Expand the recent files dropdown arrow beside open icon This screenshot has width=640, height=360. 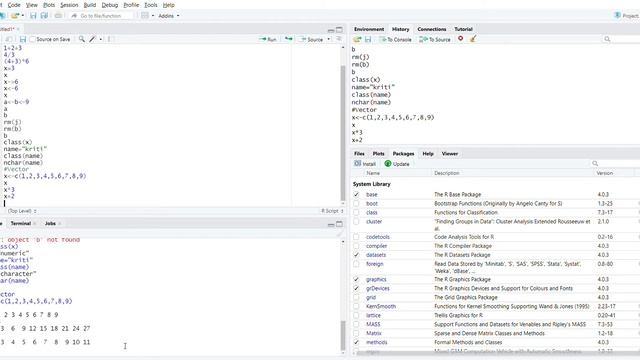pos(22,16)
